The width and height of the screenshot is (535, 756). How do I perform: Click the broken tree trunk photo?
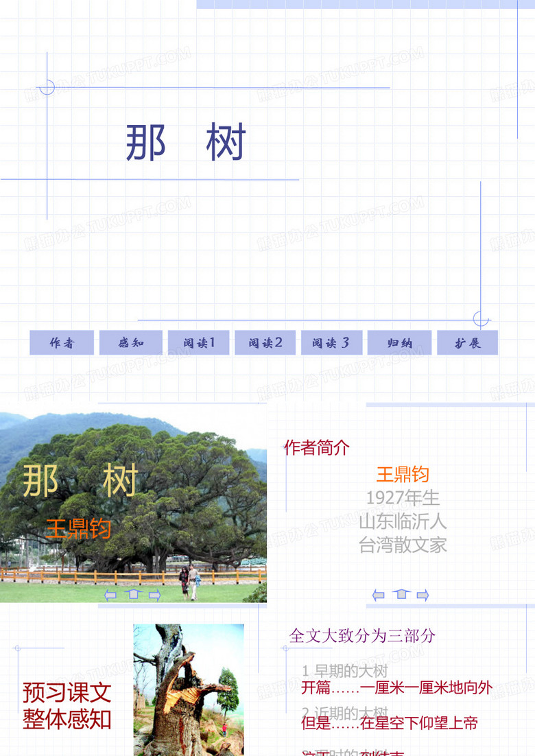(x=189, y=690)
